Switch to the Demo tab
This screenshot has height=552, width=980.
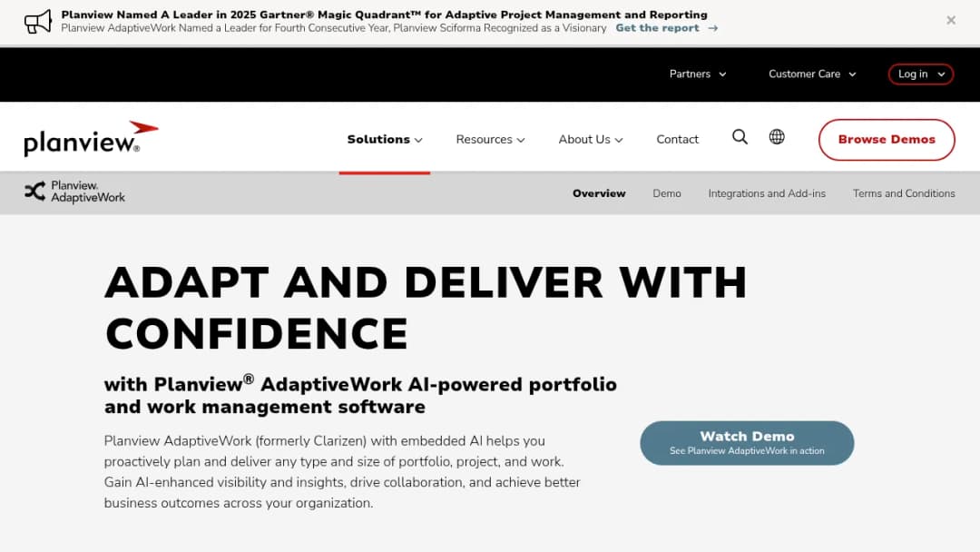point(667,193)
